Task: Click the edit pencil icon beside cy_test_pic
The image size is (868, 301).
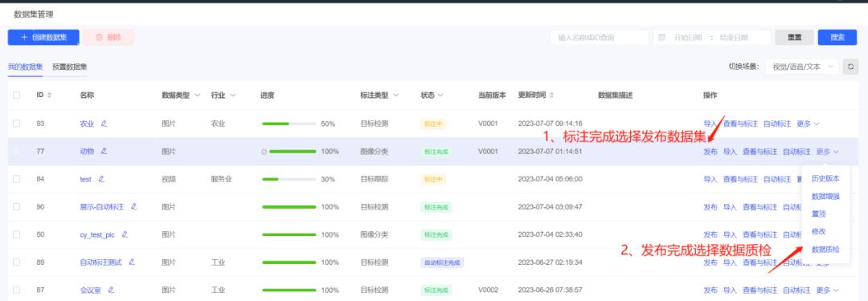Action: [125, 234]
